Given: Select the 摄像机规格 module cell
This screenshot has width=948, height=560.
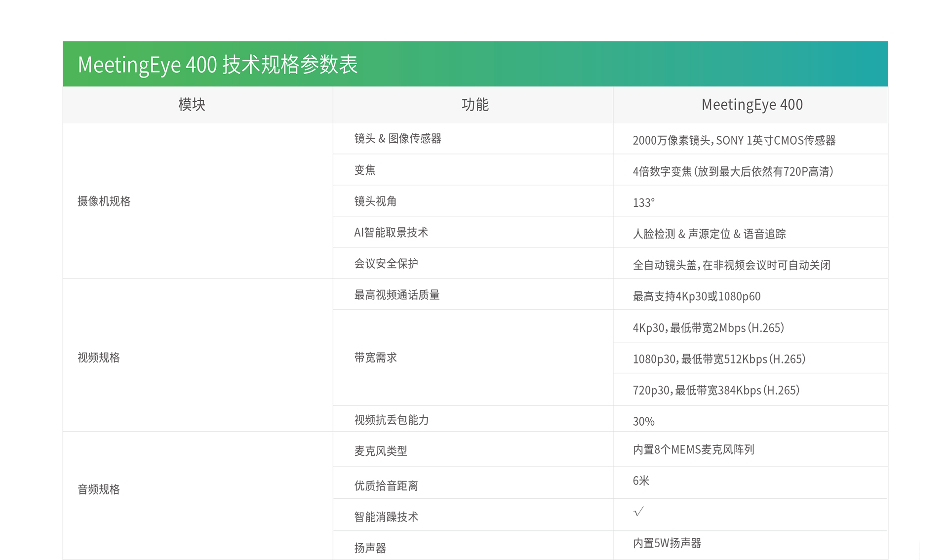Looking at the screenshot, I should pyautogui.click(x=104, y=201).
